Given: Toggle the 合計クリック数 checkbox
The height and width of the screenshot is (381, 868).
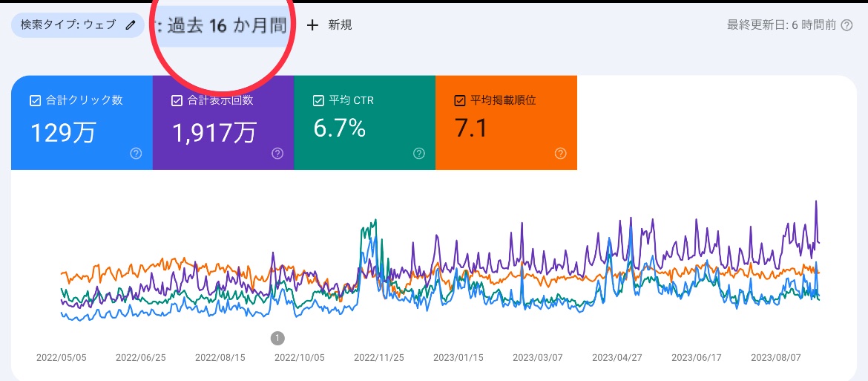Looking at the screenshot, I should 35,101.
